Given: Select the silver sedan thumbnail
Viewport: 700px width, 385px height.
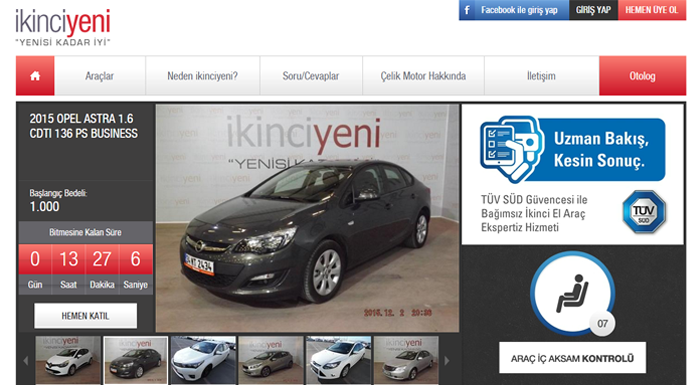Looking at the screenshot, I should point(406,360).
